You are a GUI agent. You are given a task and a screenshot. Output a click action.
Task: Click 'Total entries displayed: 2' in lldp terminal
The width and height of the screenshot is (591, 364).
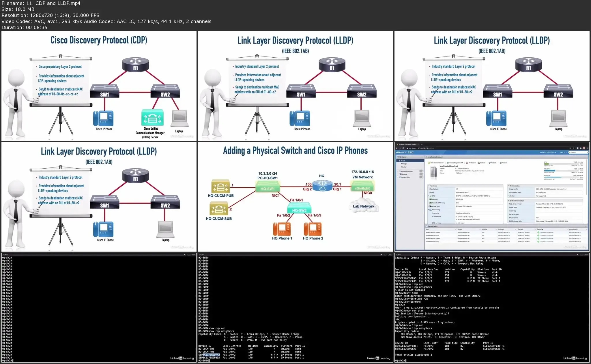click(x=413, y=355)
